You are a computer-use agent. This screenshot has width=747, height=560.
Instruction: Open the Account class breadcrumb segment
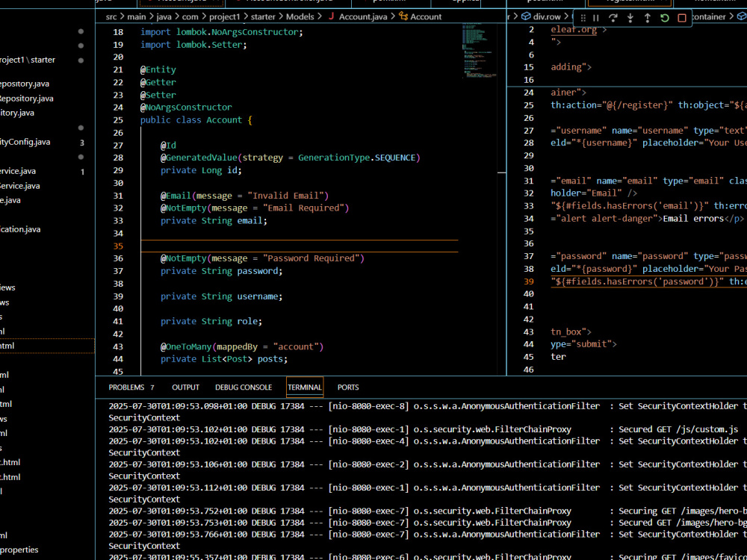pyautogui.click(x=426, y=16)
